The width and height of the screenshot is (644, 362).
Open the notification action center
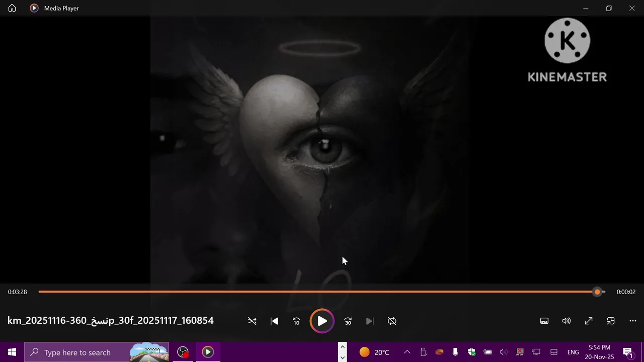(x=627, y=352)
